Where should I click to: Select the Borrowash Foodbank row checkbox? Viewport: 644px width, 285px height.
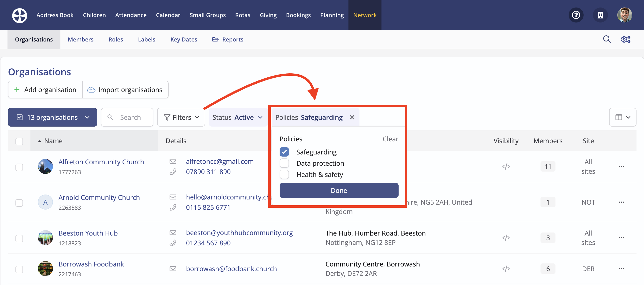19,269
